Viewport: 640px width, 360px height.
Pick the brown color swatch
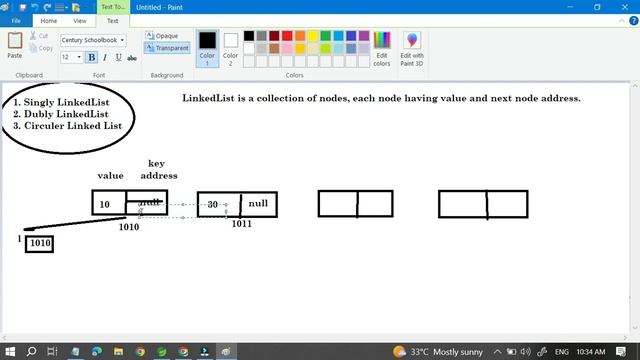tap(274, 49)
